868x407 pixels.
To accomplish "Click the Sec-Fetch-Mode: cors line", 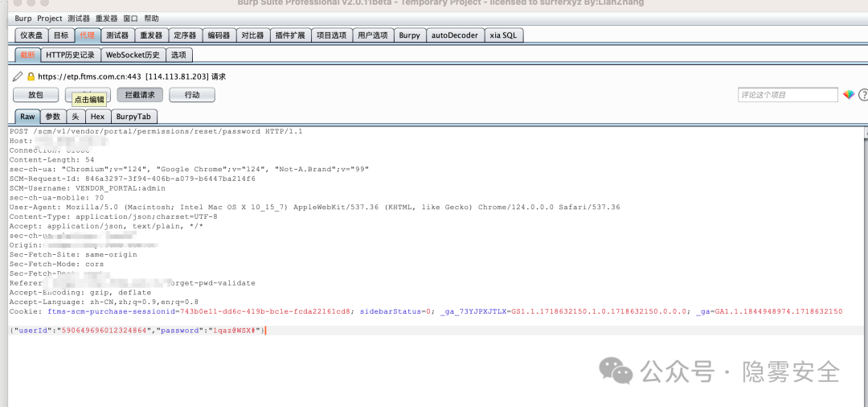I will 56,264.
